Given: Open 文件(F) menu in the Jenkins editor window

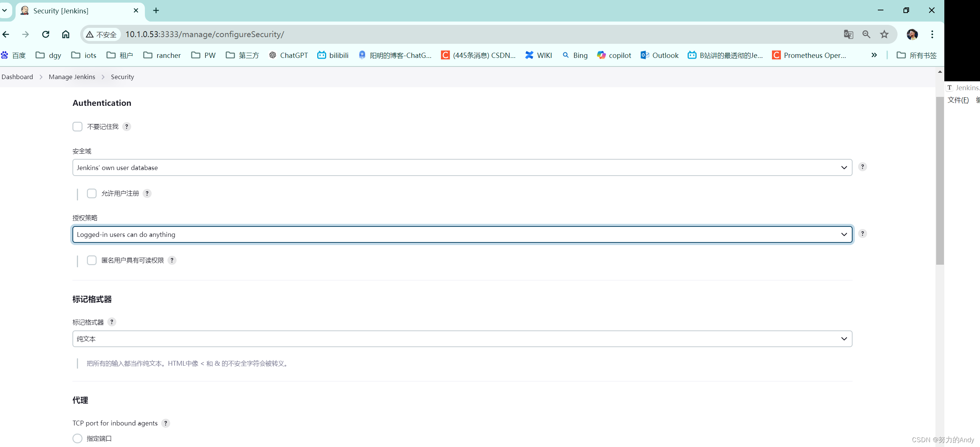Looking at the screenshot, I should click(x=958, y=100).
